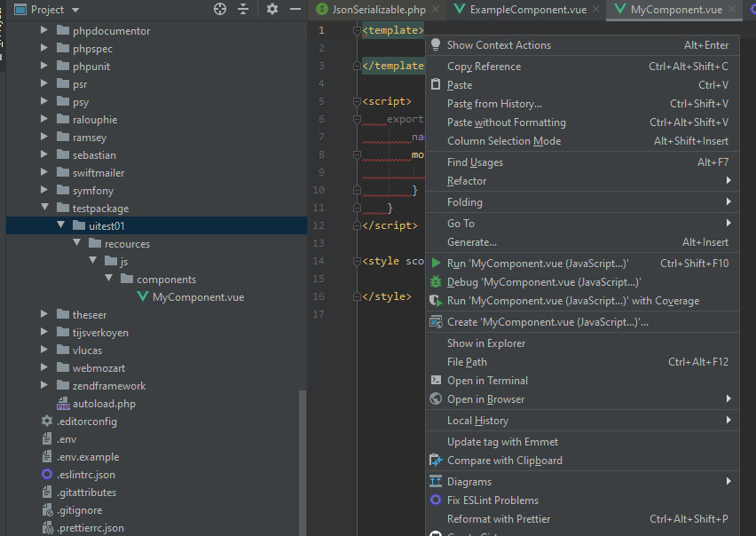Click the Debug bug icon
The height and width of the screenshot is (536, 756).
[436, 281]
